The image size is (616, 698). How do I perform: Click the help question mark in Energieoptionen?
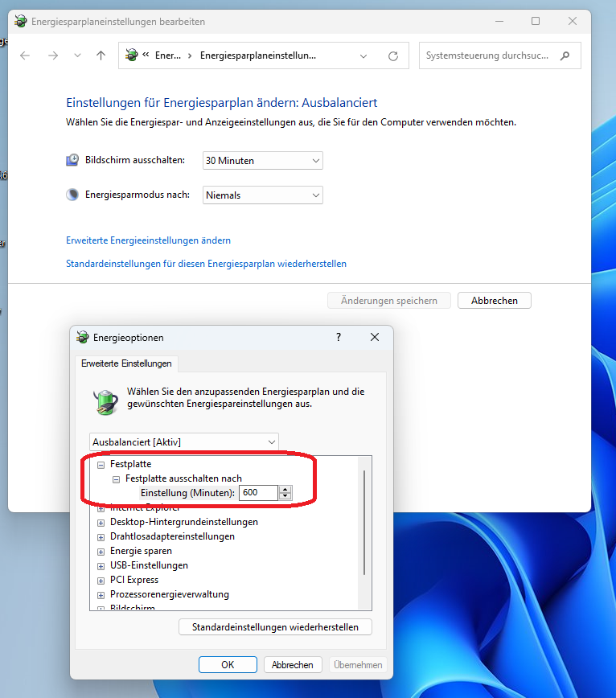click(339, 337)
